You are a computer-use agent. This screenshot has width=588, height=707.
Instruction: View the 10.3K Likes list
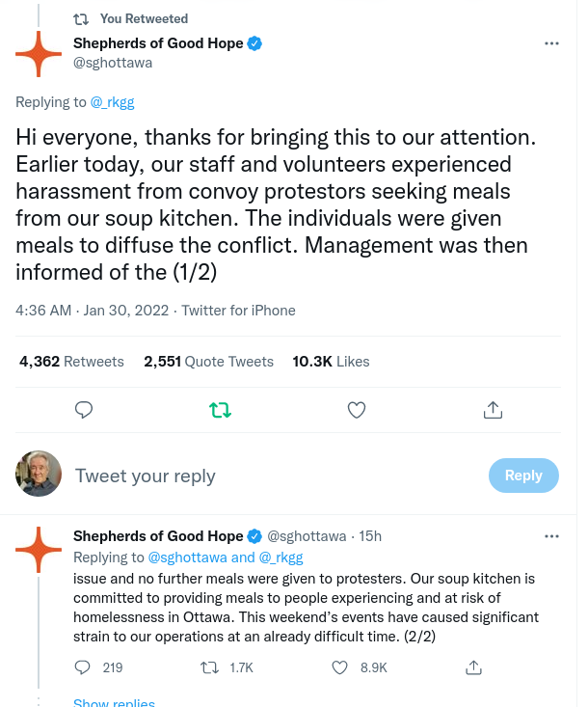(x=331, y=362)
